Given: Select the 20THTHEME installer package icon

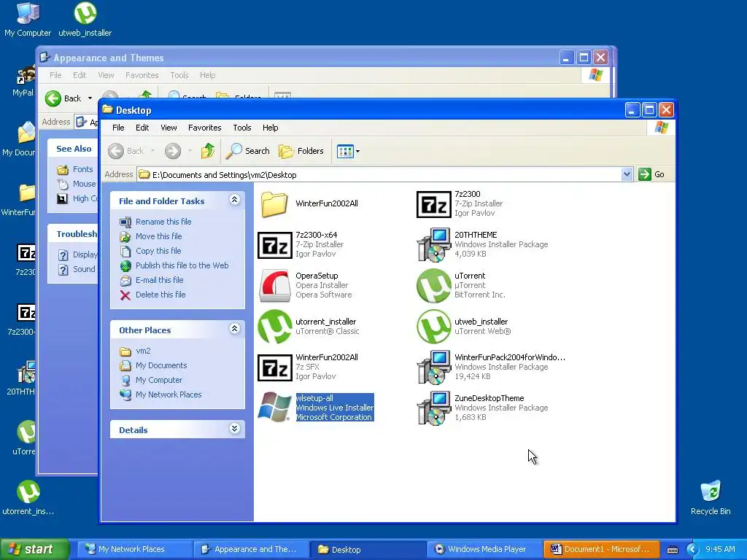Looking at the screenshot, I should [433, 245].
